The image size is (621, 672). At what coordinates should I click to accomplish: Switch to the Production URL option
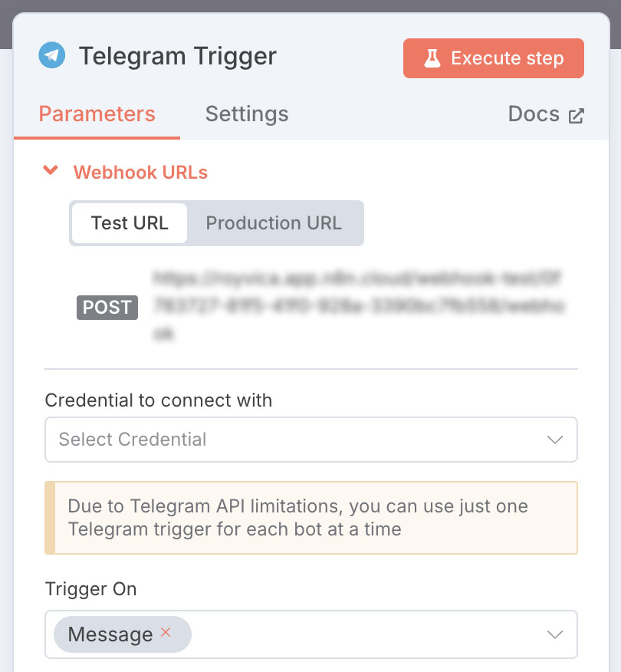coord(274,223)
